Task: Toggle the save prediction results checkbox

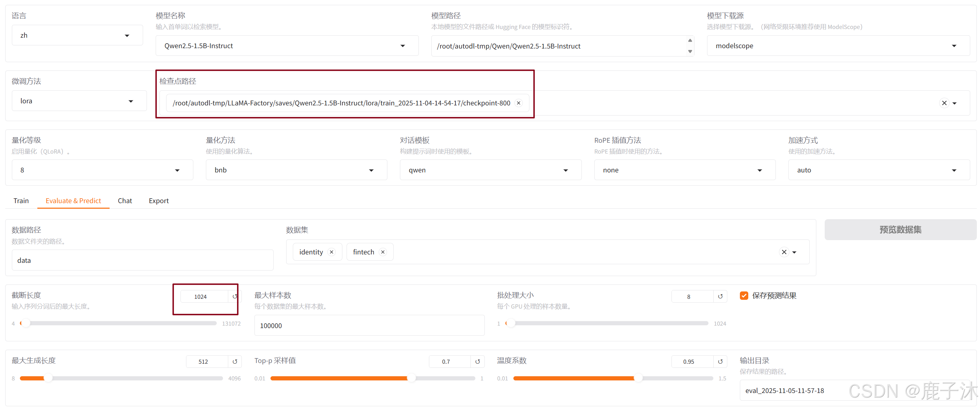Action: [744, 296]
